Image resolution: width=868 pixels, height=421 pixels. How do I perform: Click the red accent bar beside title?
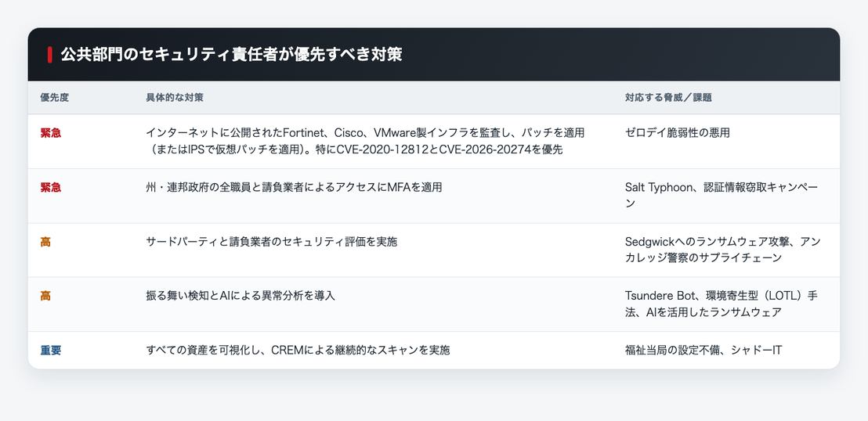coord(50,55)
